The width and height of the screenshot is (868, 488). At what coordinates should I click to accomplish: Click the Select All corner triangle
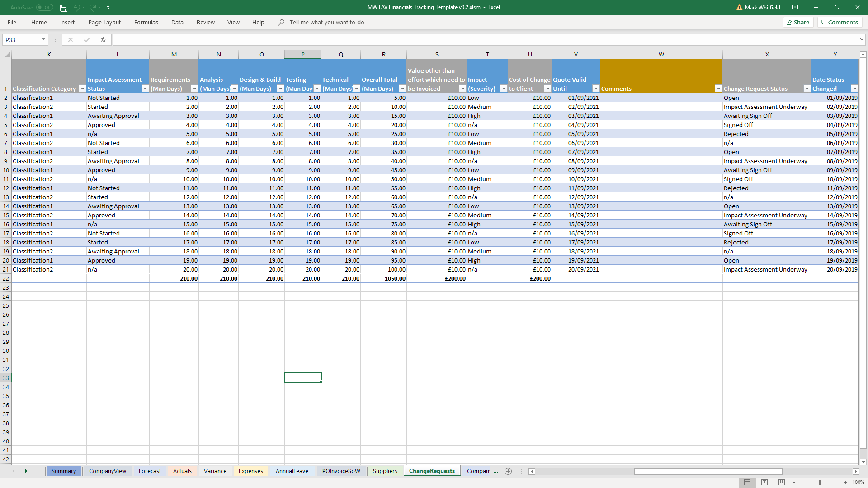[x=7, y=55]
